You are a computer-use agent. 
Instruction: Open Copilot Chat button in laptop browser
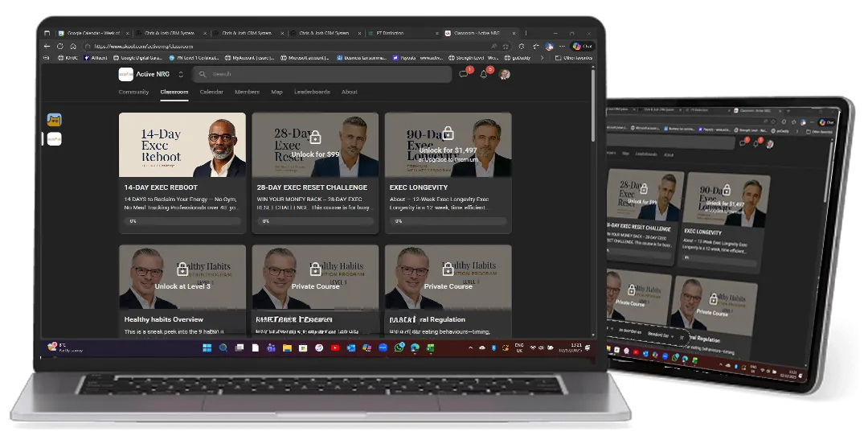point(583,47)
